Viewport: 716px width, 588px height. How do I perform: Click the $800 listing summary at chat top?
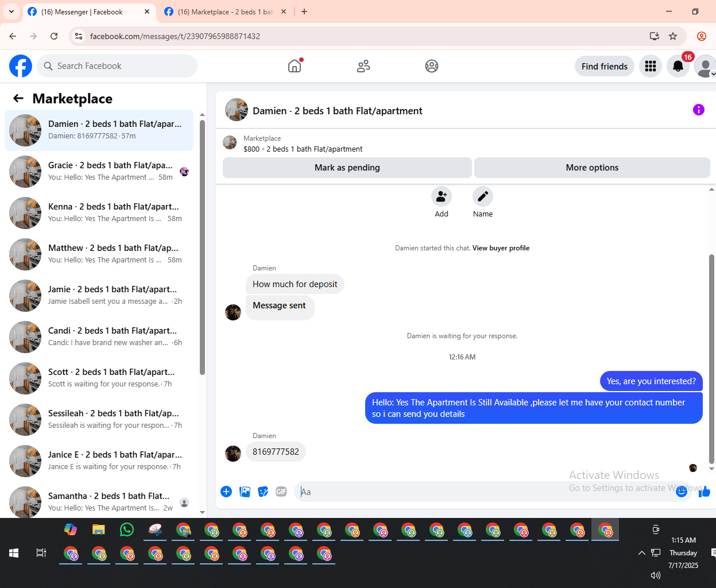[303, 149]
